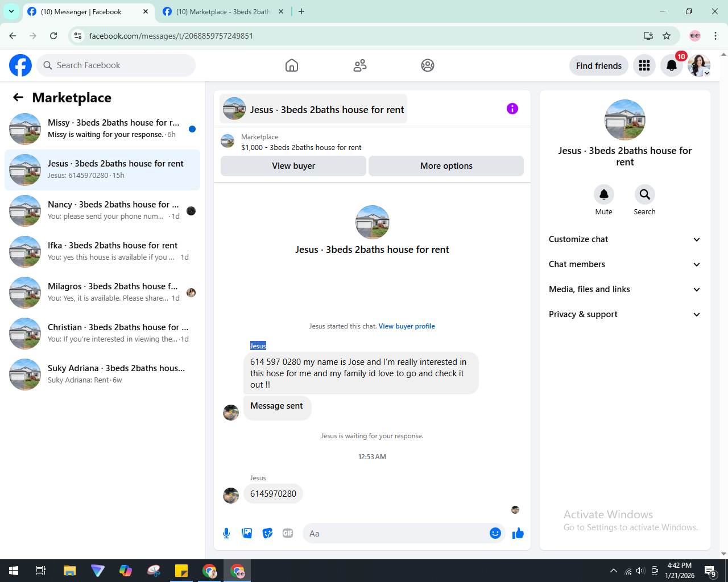Open the $1,000 listing link under header
The width and height of the screenshot is (728, 582).
[x=301, y=147]
